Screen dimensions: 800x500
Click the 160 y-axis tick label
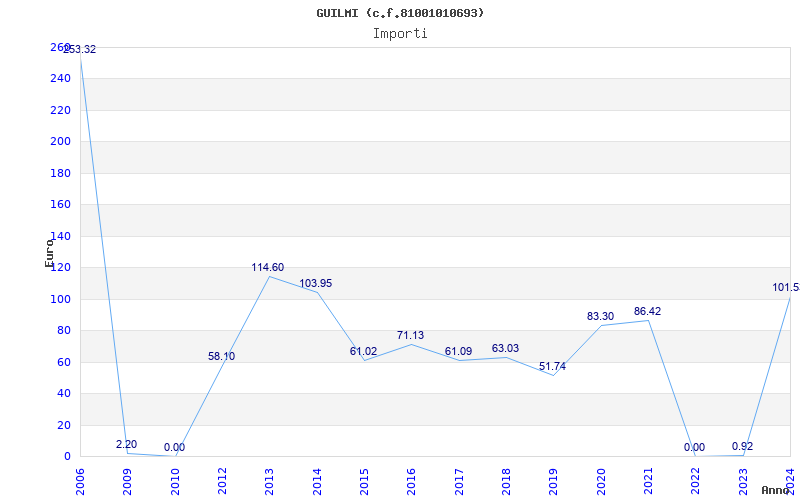tap(60, 205)
